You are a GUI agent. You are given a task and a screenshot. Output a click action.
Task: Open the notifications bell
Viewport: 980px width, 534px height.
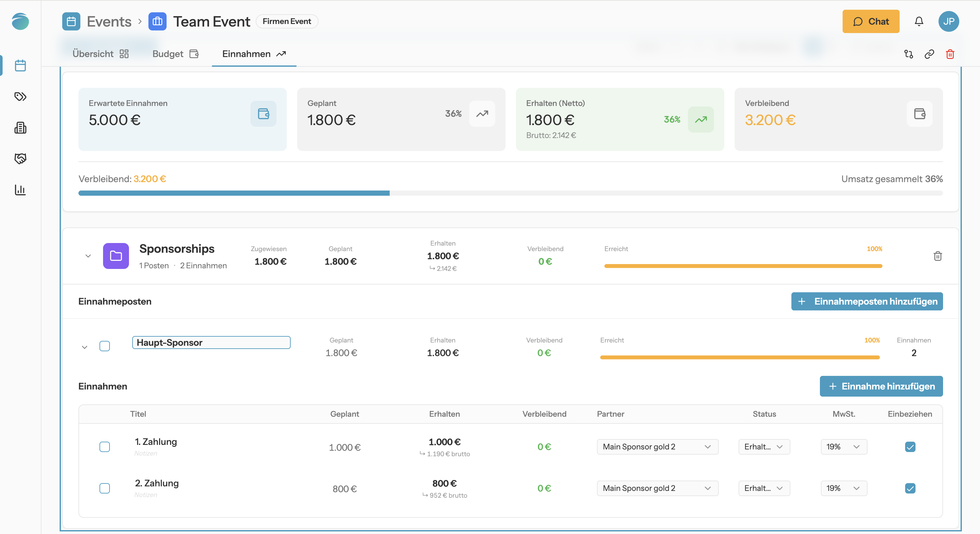[x=919, y=21]
